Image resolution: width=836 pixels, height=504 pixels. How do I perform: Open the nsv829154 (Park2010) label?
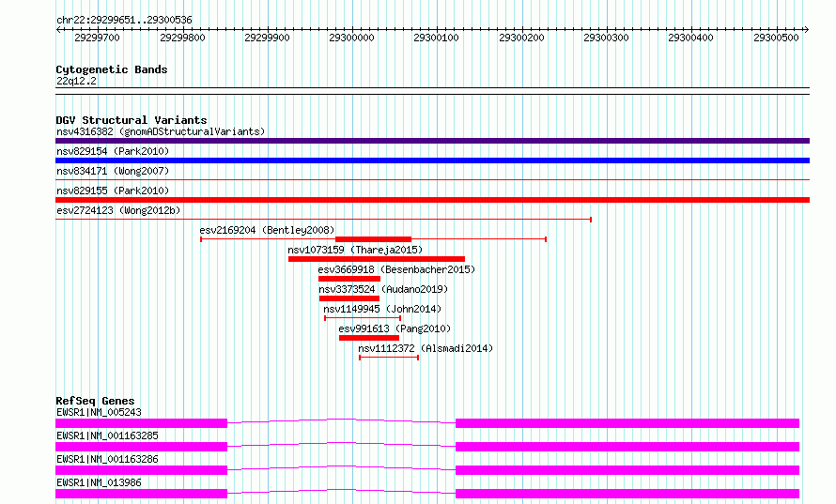pyautogui.click(x=113, y=151)
